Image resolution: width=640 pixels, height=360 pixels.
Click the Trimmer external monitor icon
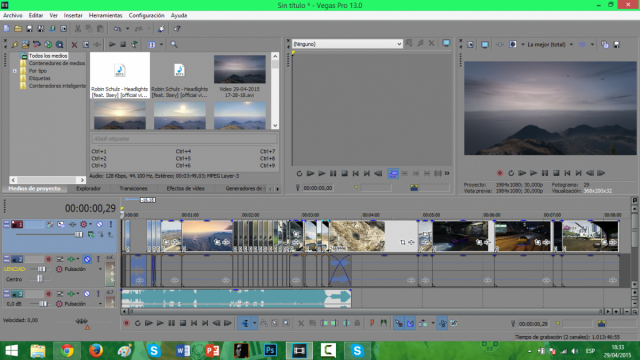click(x=446, y=43)
